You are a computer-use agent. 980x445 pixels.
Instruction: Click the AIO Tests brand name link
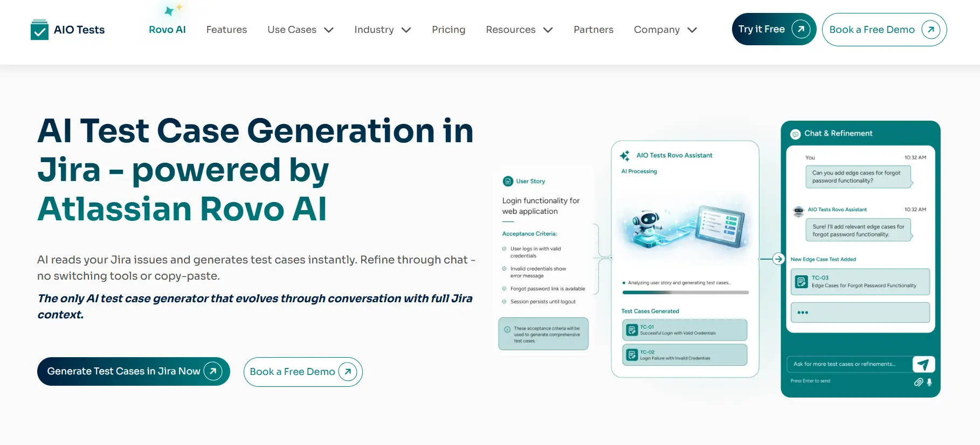[79, 30]
